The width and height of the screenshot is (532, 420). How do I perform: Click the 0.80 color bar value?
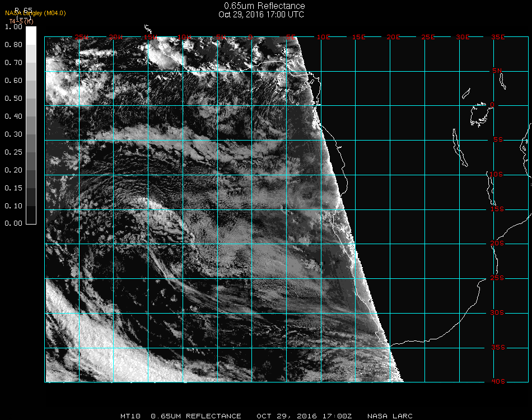13,44
